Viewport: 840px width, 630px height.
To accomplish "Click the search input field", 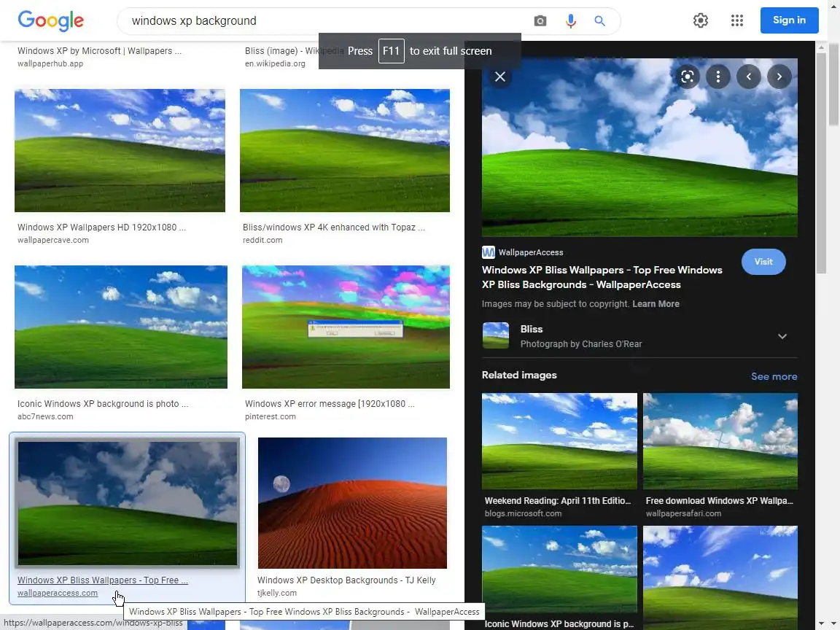I will pyautogui.click(x=327, y=21).
